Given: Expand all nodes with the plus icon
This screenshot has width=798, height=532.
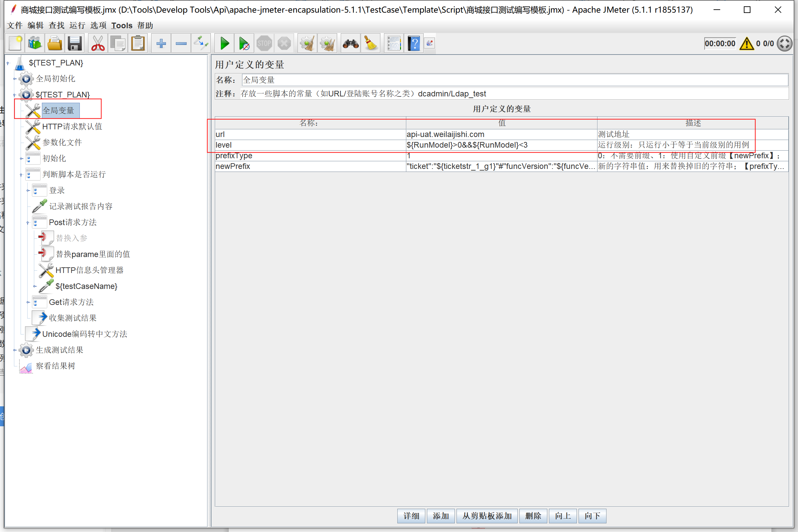Looking at the screenshot, I should tap(161, 44).
